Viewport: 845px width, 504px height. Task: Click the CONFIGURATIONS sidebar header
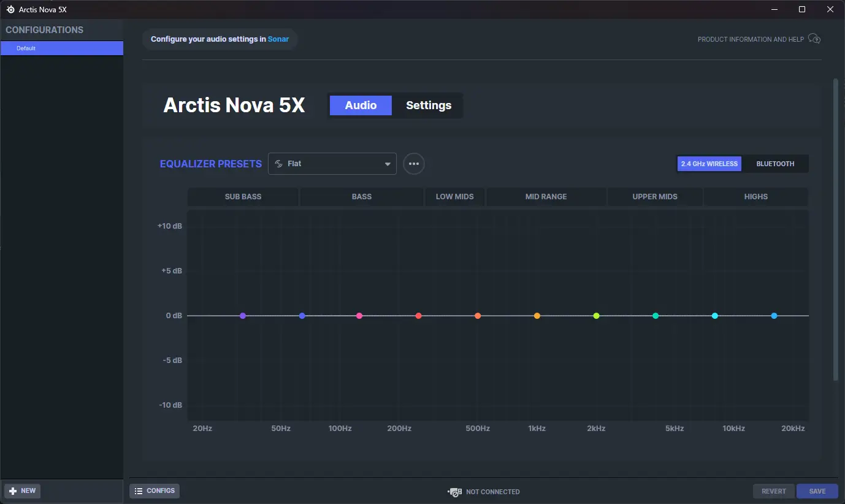(44, 29)
